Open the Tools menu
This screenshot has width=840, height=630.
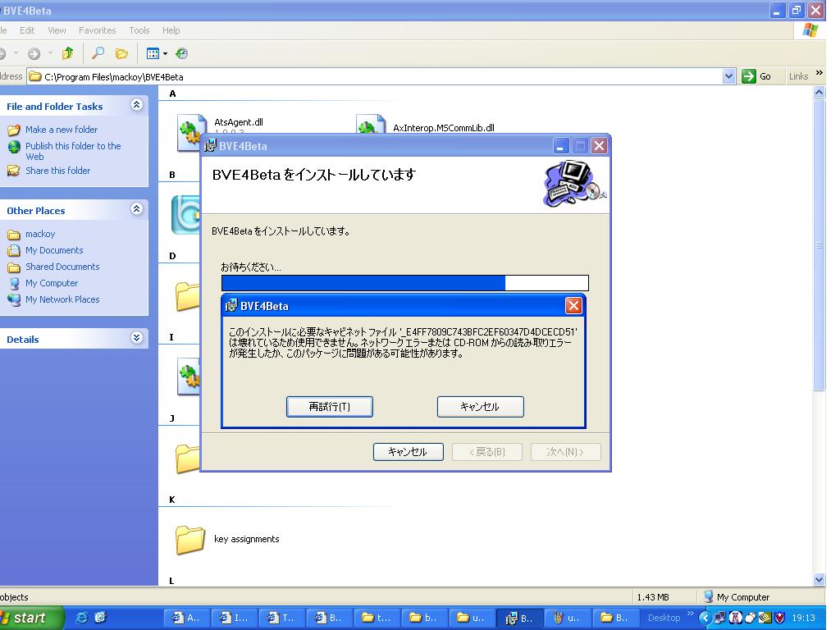[139, 30]
